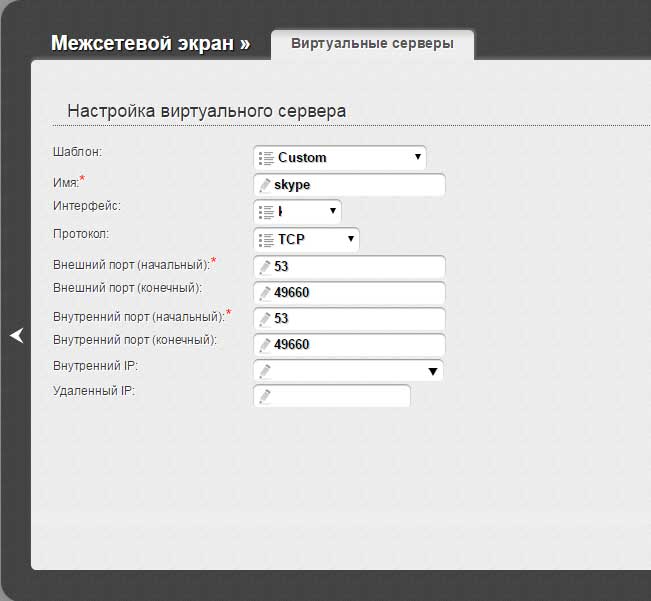Collapse the left side panel arrow
Screen dimensions: 651x601
16,336
